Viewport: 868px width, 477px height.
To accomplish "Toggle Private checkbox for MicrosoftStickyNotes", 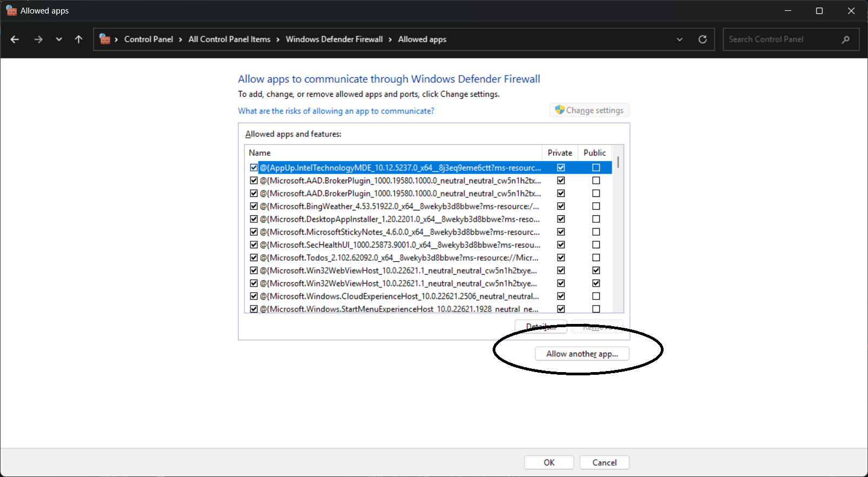I will (x=561, y=232).
